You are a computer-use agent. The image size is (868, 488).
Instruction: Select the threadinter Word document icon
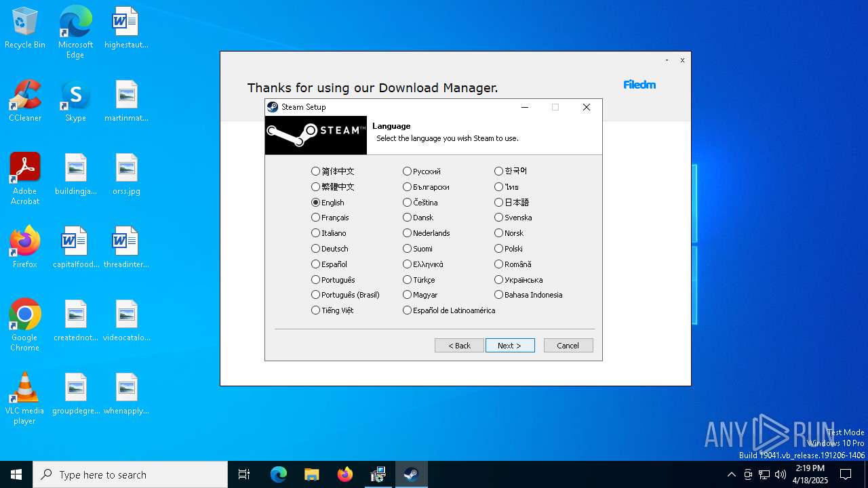(126, 248)
